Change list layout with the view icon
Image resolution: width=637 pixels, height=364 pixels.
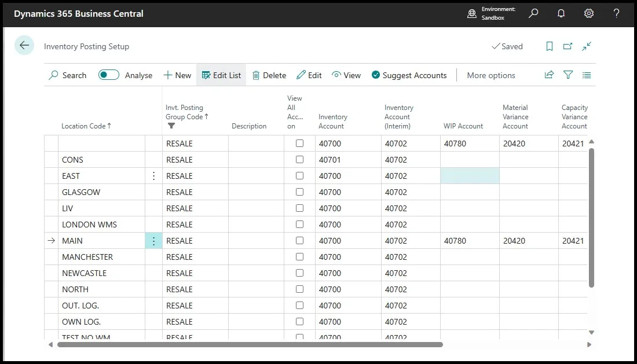click(587, 75)
